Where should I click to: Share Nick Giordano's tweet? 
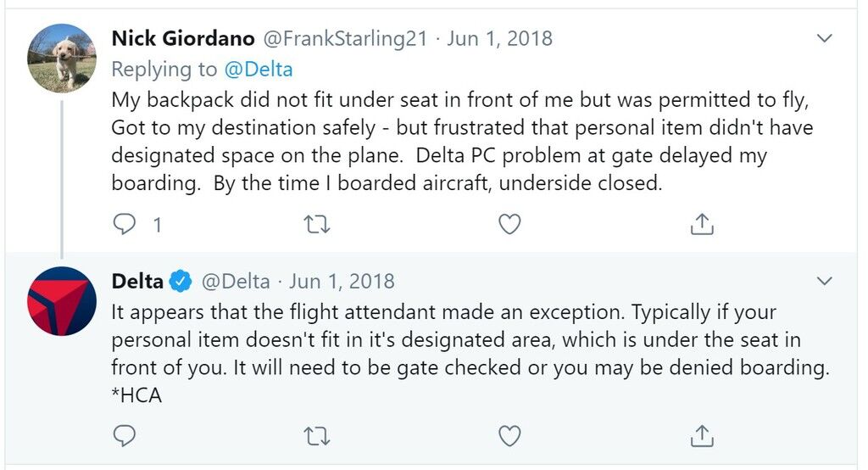click(x=702, y=224)
